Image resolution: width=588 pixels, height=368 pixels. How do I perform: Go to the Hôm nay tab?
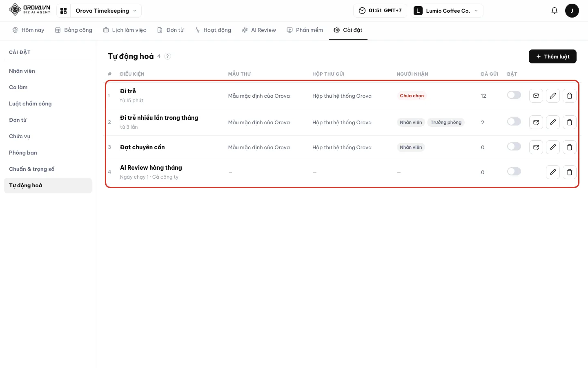(x=28, y=30)
